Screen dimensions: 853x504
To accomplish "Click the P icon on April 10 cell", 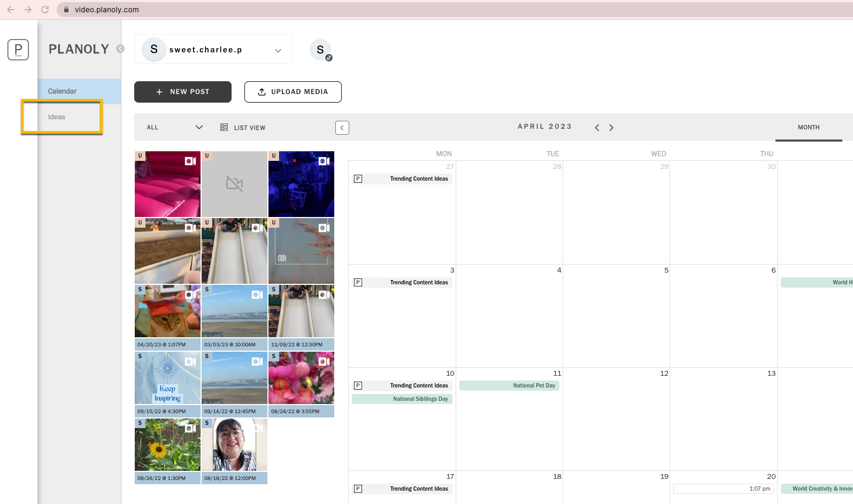I will [358, 386].
